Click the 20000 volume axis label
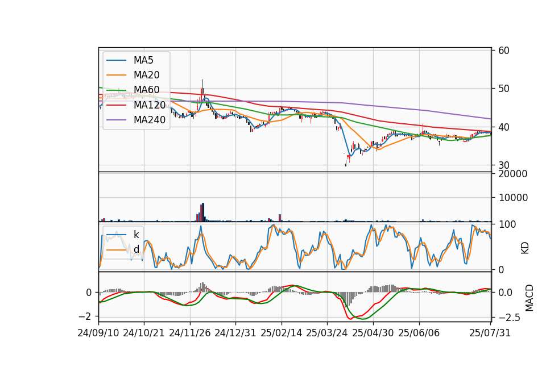Screen dimensions: 546x392 (x=513, y=174)
